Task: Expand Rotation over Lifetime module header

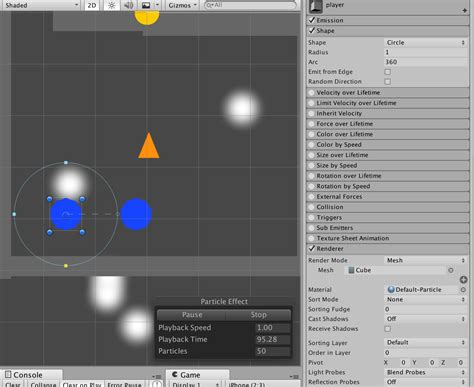Action: [x=388, y=176]
